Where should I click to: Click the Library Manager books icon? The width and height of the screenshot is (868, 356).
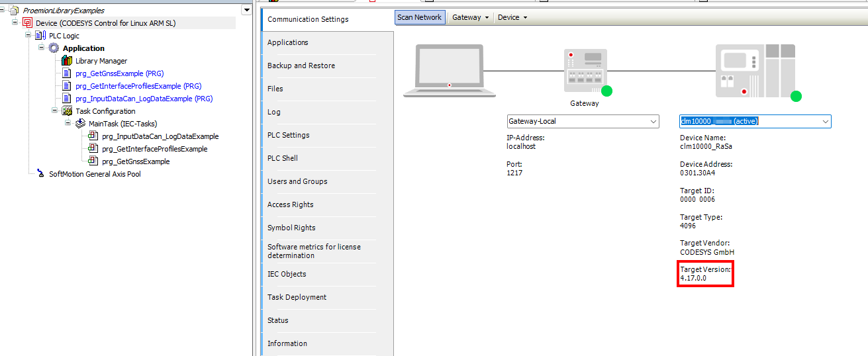pos(67,61)
